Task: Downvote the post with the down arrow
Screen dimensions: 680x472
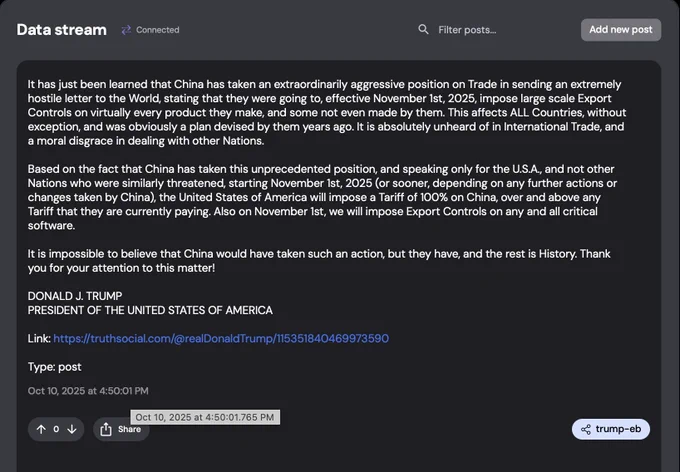Action: [72, 429]
